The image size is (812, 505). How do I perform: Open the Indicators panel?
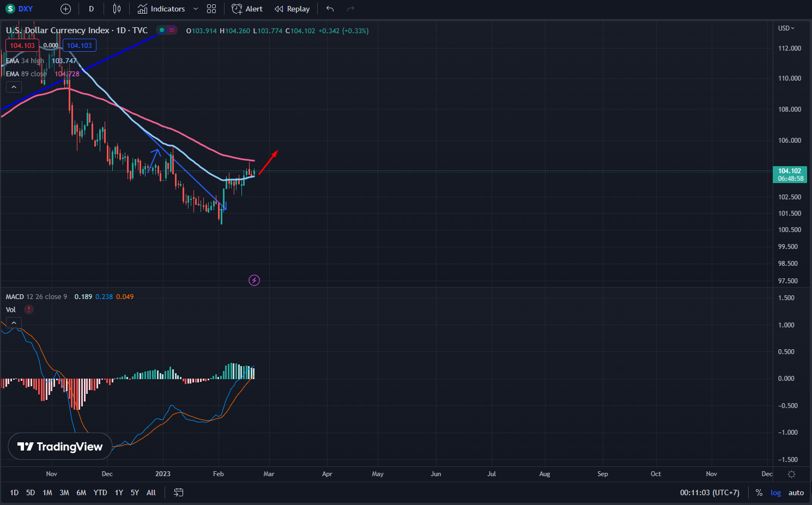161,9
